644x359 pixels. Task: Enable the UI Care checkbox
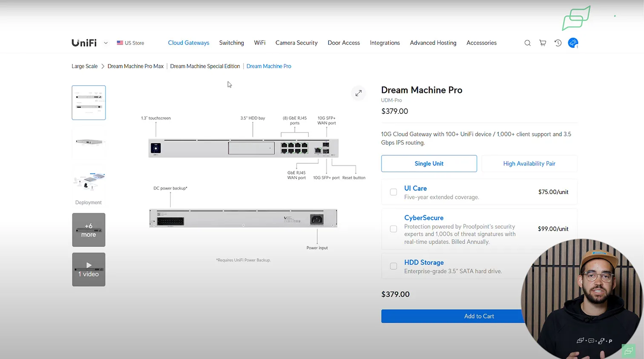(x=394, y=192)
